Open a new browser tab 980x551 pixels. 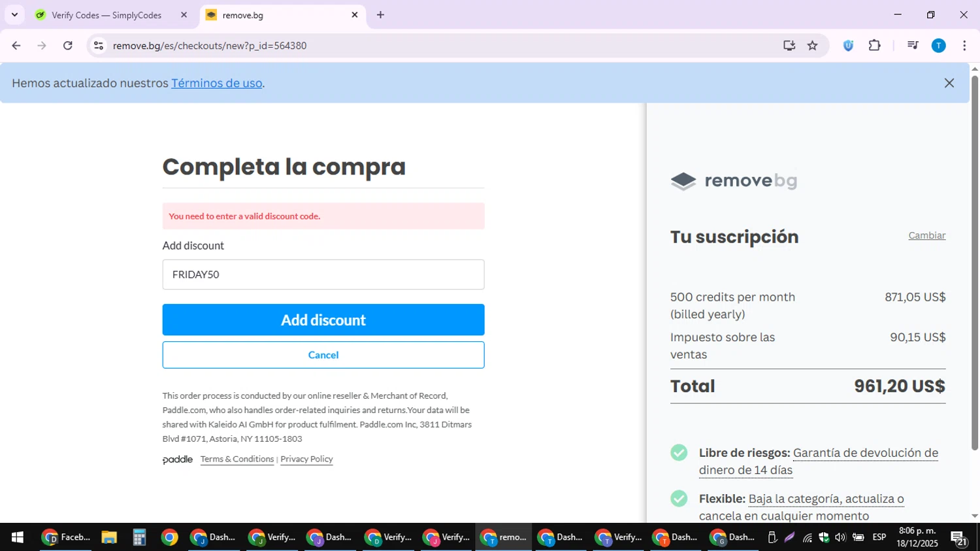click(380, 15)
